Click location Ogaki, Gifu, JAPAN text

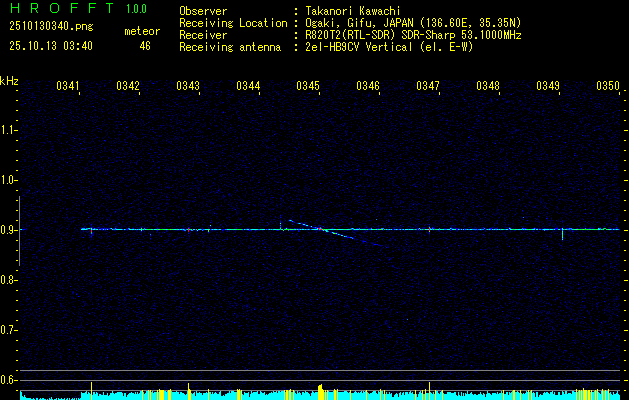[413, 23]
